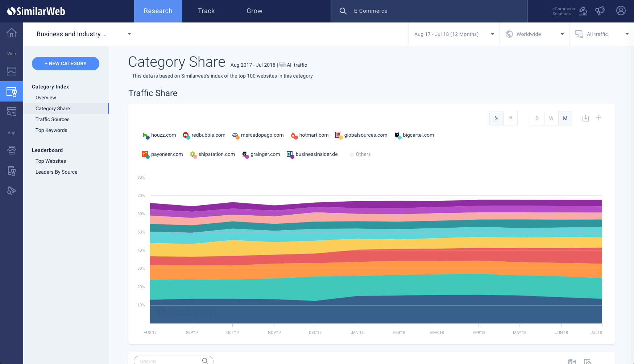The height and width of the screenshot is (364, 634).
Task: Open App Analysis sidebar icon
Action: (x=12, y=150)
